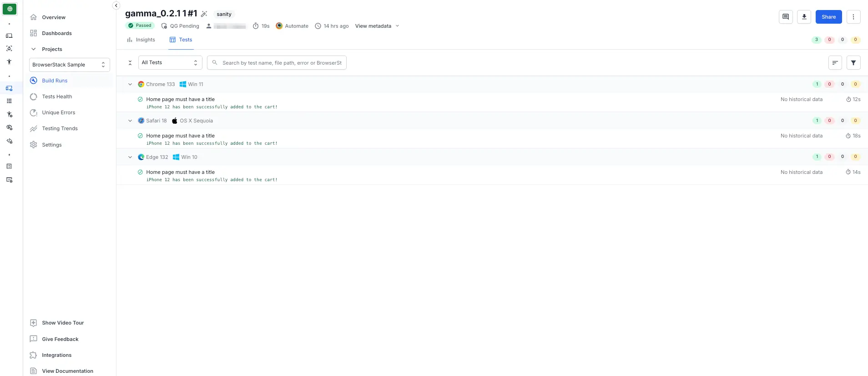Open the BrowserStack Sample project dropdown

(x=69, y=65)
